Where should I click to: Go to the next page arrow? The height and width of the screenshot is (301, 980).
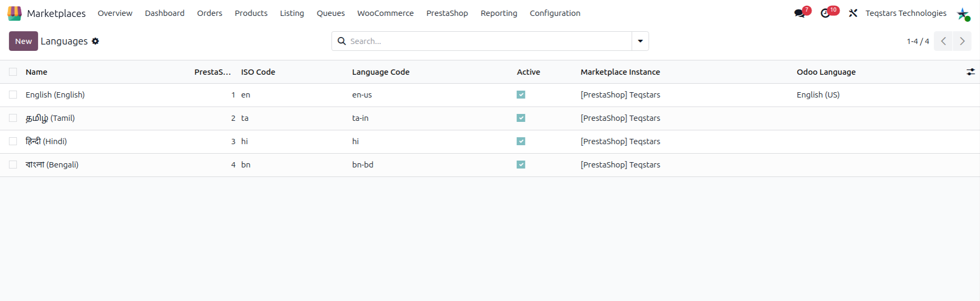pos(962,41)
